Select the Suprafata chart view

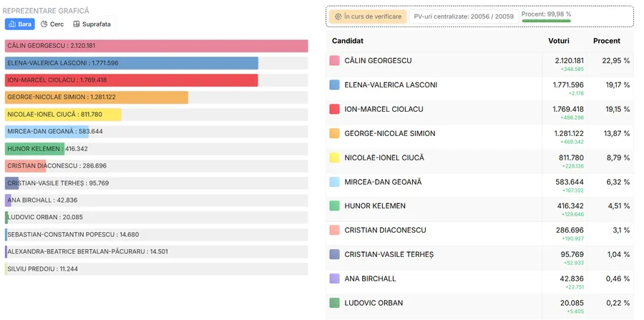(x=91, y=24)
